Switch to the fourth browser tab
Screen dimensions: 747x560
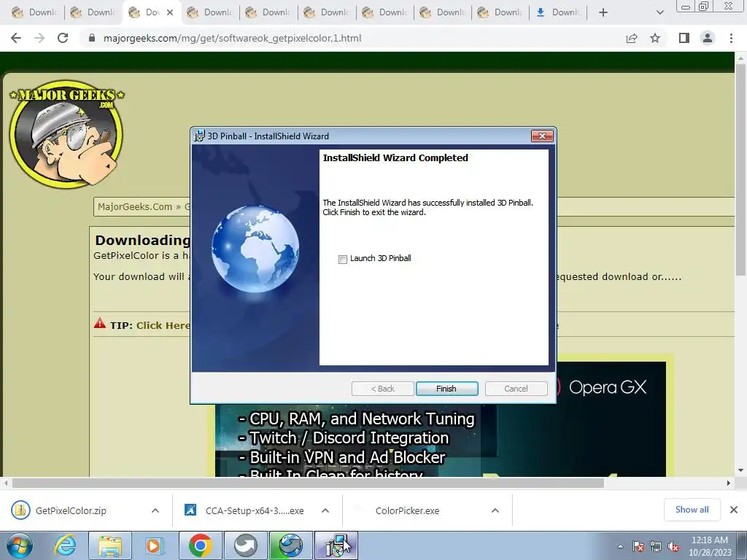click(x=209, y=12)
